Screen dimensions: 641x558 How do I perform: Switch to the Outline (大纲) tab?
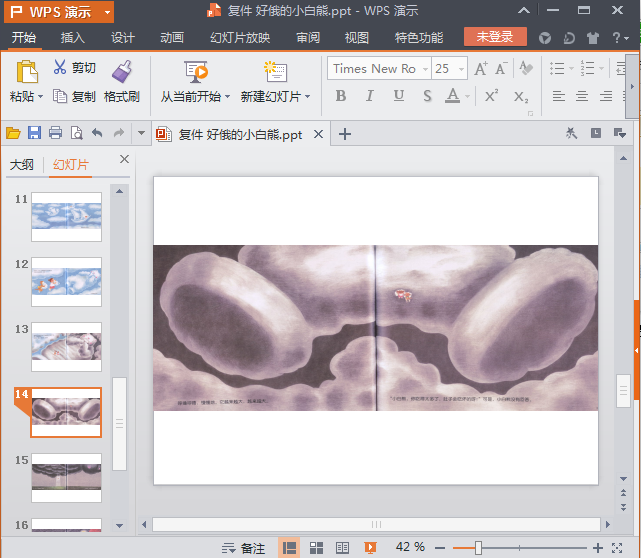pos(22,165)
